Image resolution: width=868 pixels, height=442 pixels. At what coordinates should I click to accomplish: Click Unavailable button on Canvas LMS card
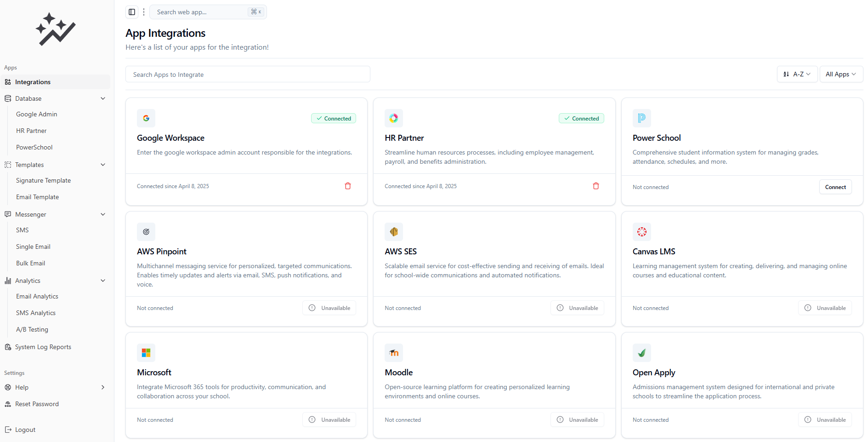[x=825, y=308]
